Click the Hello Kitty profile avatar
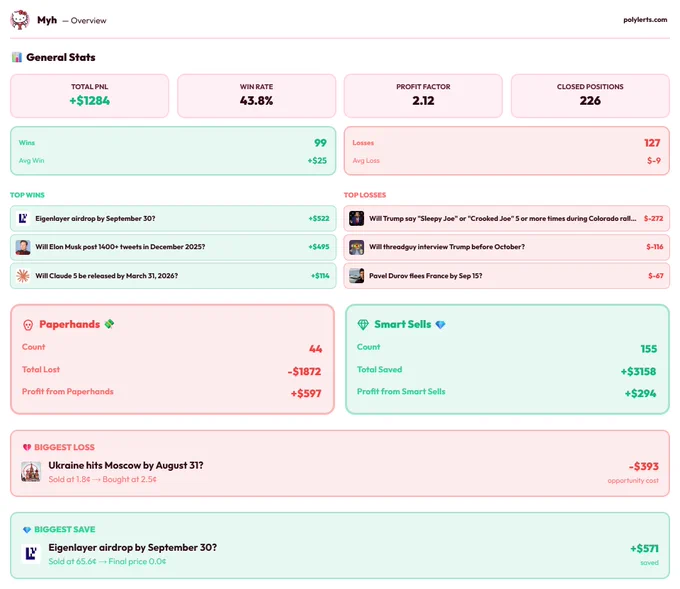 click(20, 20)
